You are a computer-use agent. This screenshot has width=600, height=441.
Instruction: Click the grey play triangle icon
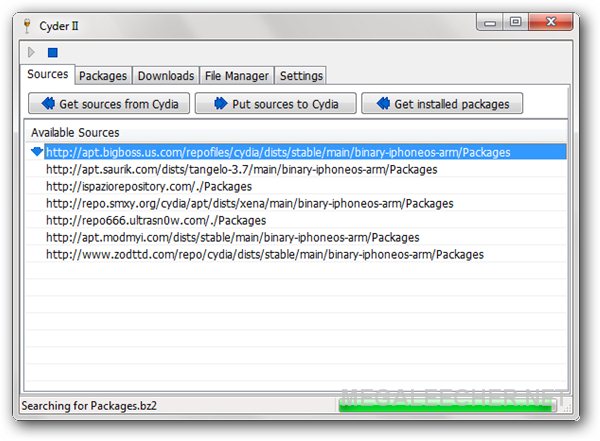coord(31,52)
